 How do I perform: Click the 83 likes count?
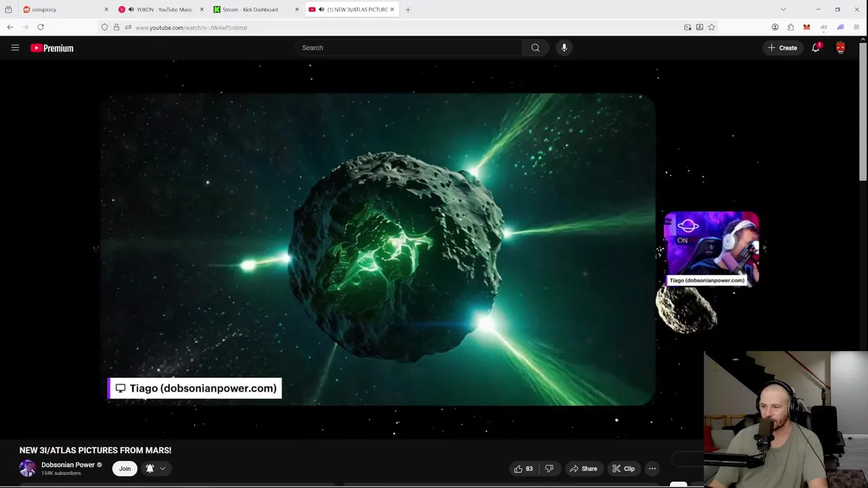tap(529, 468)
